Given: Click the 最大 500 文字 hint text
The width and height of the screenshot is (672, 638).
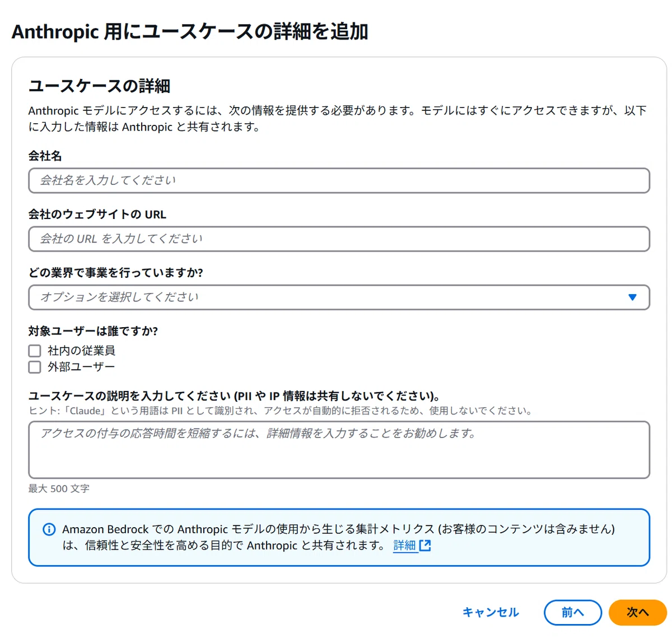Looking at the screenshot, I should pos(59,488).
